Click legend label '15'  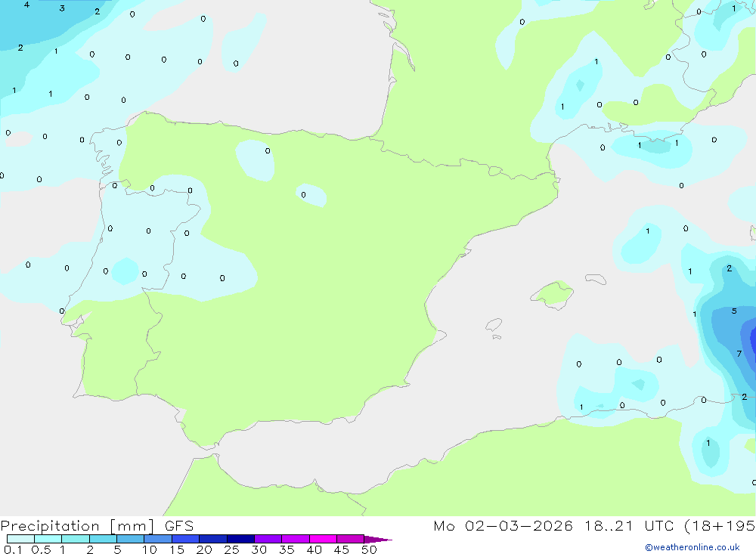tap(177, 549)
